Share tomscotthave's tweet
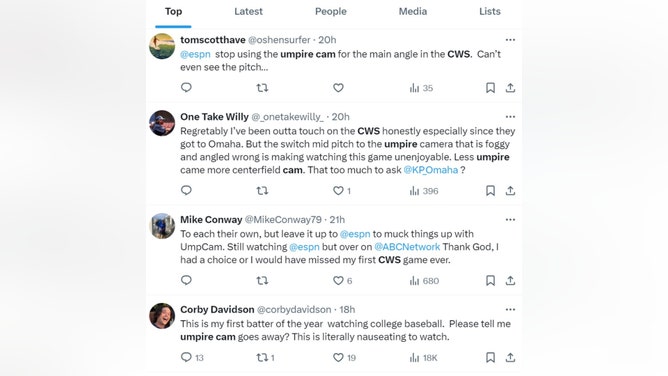 click(510, 88)
